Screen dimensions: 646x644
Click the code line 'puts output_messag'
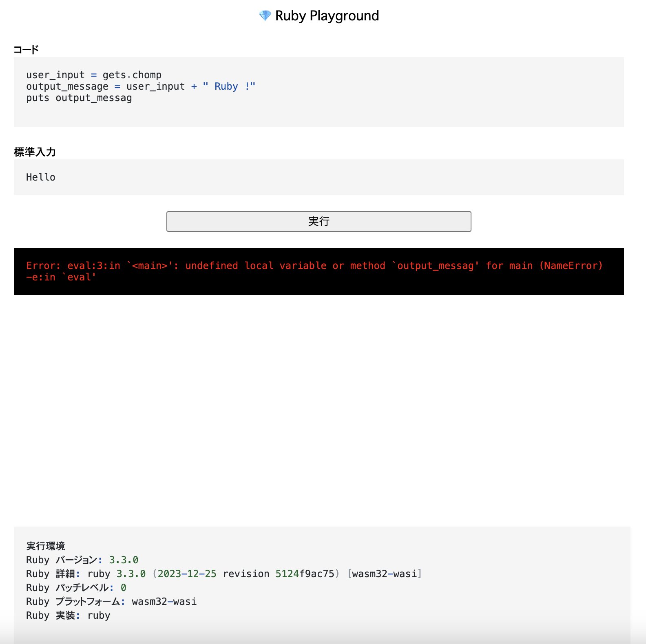[x=79, y=98]
